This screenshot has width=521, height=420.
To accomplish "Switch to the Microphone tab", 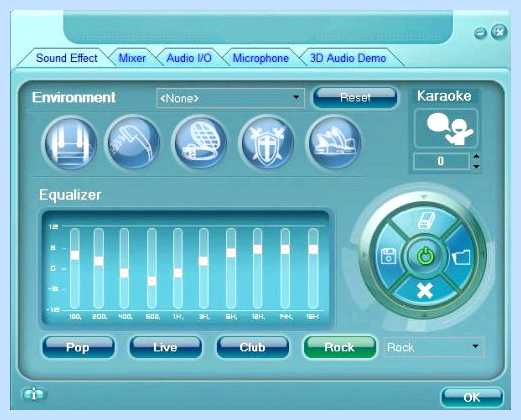I will click(261, 58).
